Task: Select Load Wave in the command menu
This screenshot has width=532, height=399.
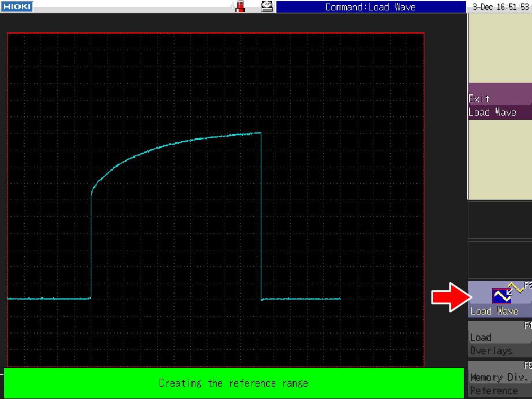Action: click(x=499, y=112)
